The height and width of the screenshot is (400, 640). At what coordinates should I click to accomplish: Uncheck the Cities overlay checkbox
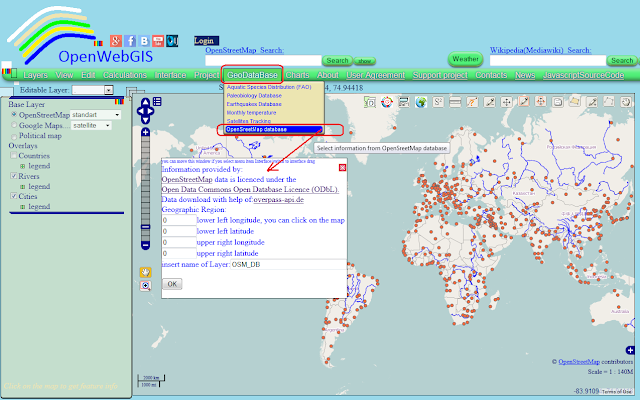(14, 196)
